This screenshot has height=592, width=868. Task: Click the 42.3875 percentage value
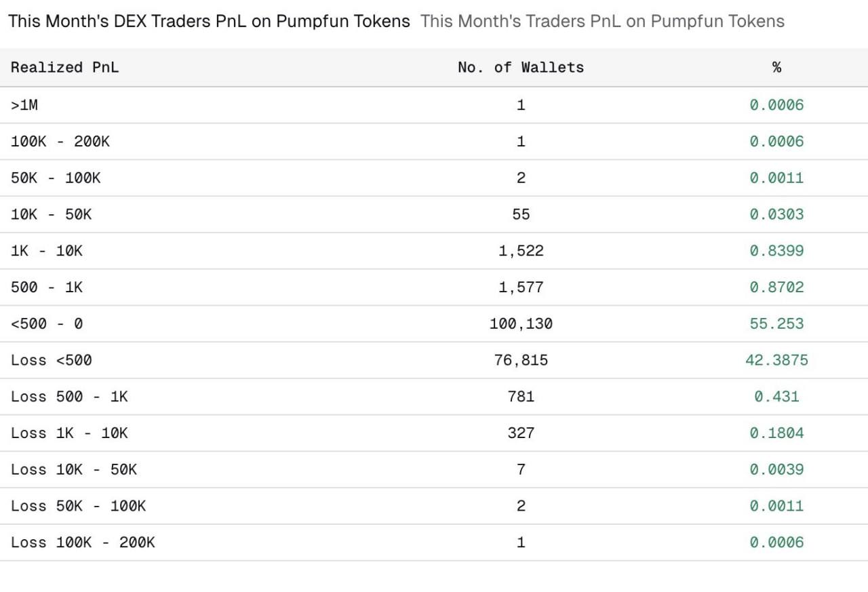[776, 361]
